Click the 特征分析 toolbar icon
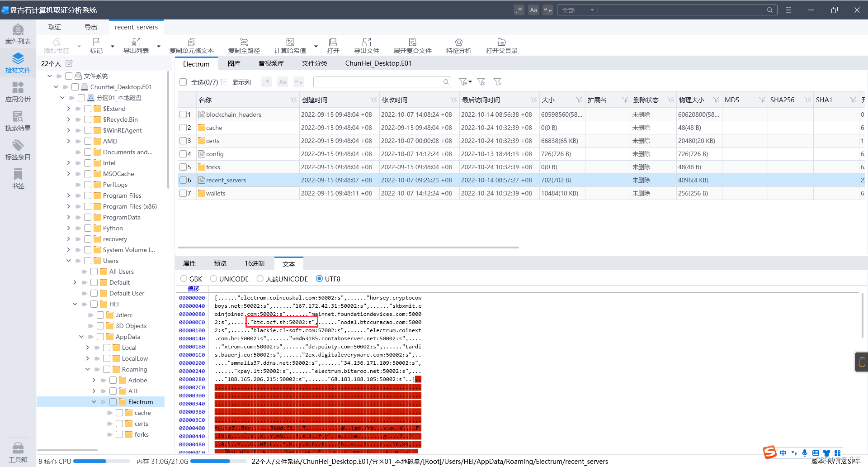The height and width of the screenshot is (467, 868). (x=458, y=46)
